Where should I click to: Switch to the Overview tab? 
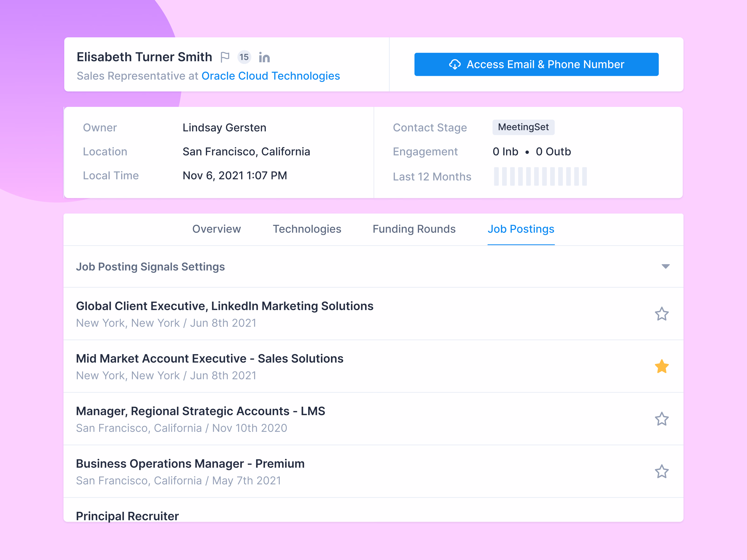pos(216,229)
